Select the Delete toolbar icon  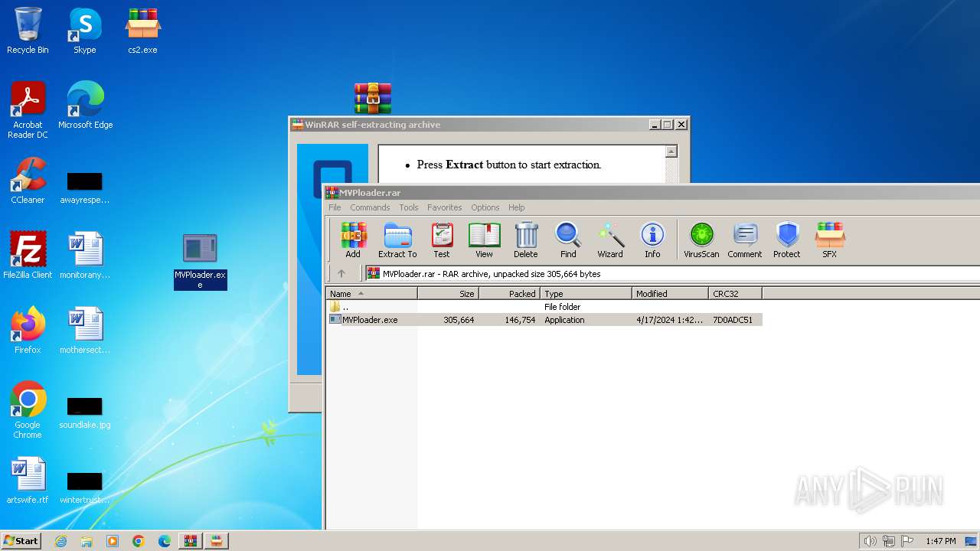coord(525,240)
